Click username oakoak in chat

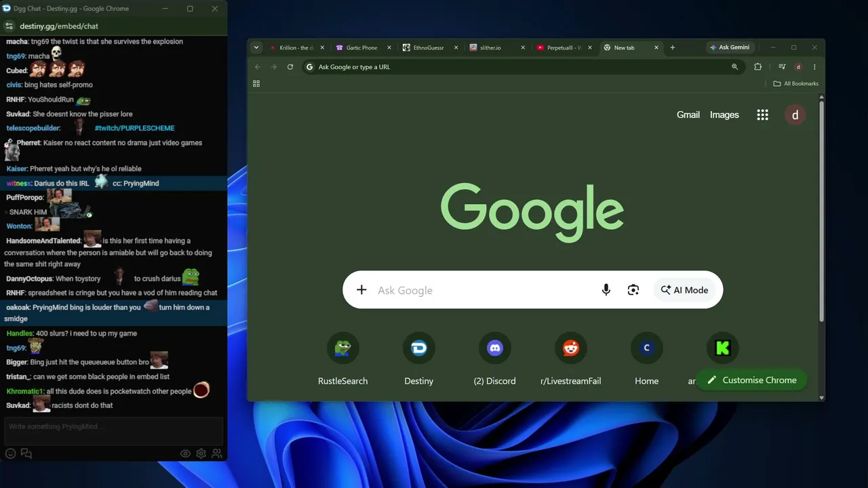coord(18,307)
